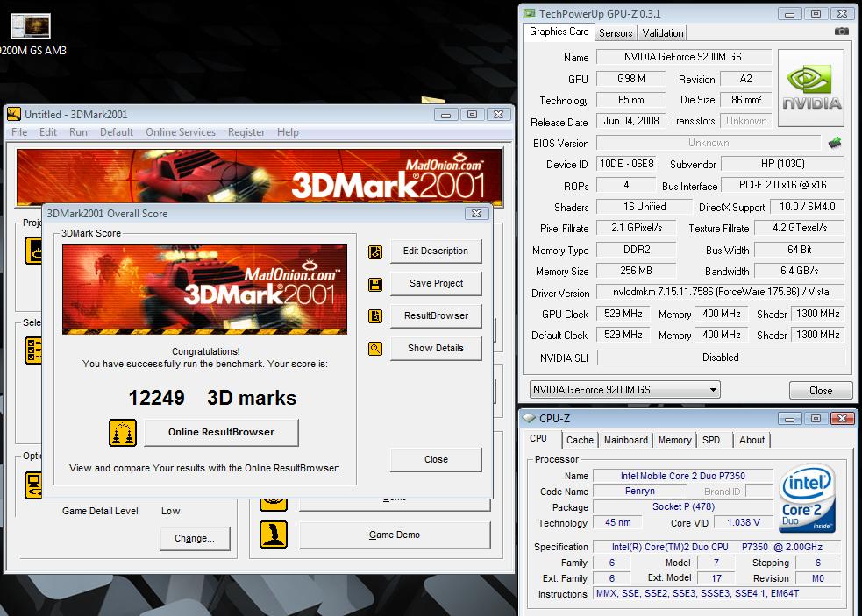Expand the NVIDIA GeForce 9200M GS GPU dropdown
The width and height of the screenshot is (862, 616).
[x=624, y=390]
